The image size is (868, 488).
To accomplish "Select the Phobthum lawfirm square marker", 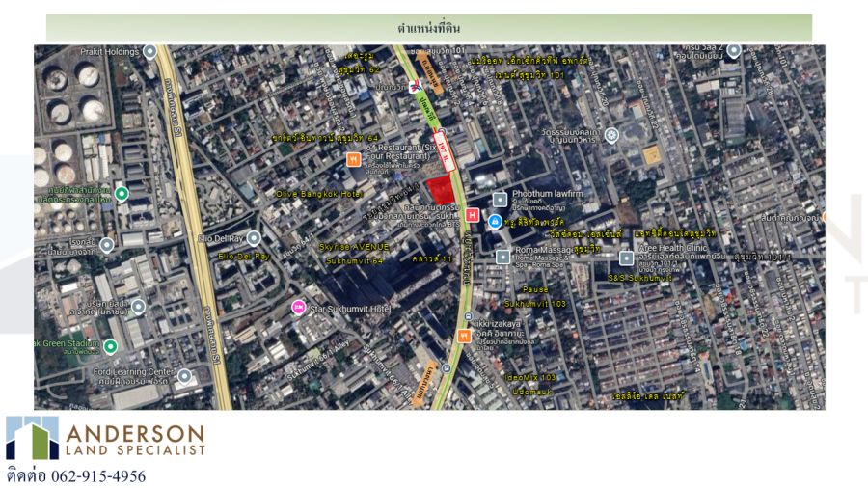I will click(500, 200).
